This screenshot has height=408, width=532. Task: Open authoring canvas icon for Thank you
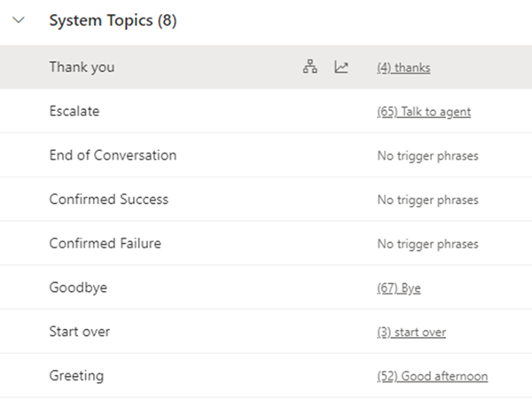coord(309,67)
